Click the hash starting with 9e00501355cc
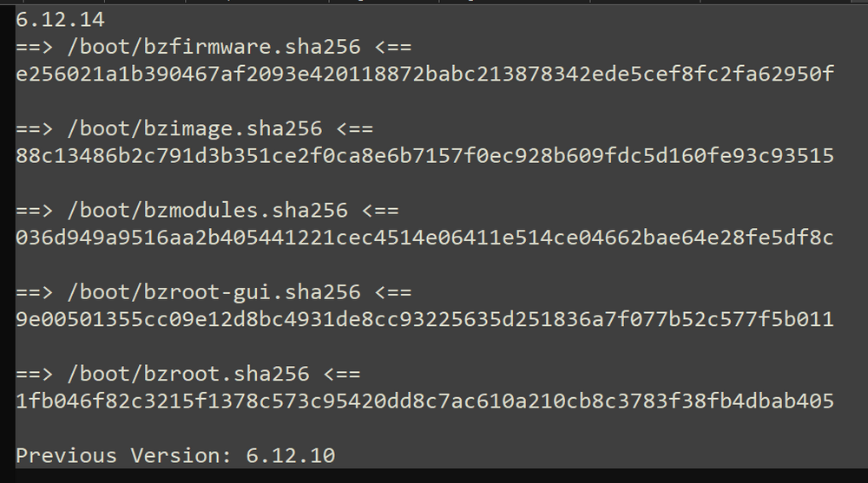868x483 pixels. [424, 319]
